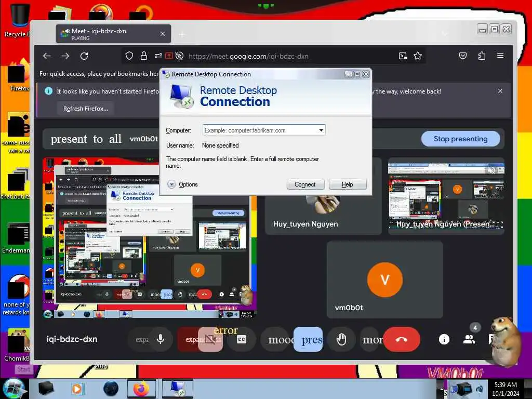
Task: Select the Meet iqi-bdzc-dxn tab
Action: point(113,34)
